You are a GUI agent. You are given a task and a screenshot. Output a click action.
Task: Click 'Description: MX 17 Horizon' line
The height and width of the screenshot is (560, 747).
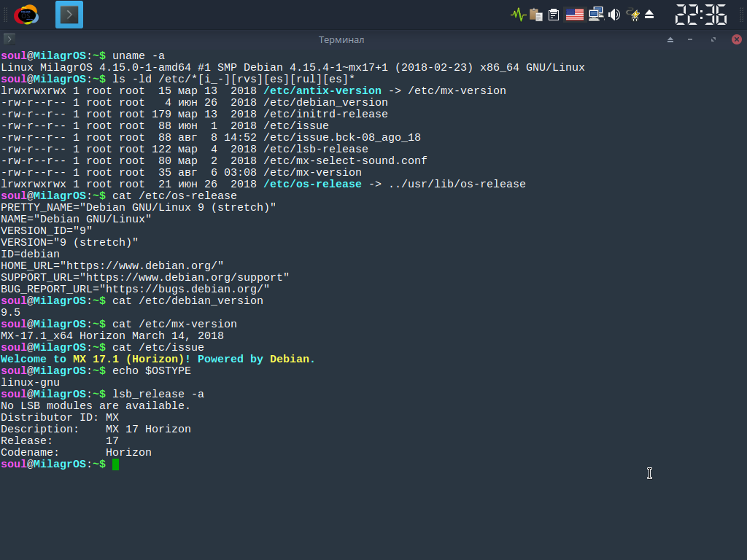[x=96, y=429]
